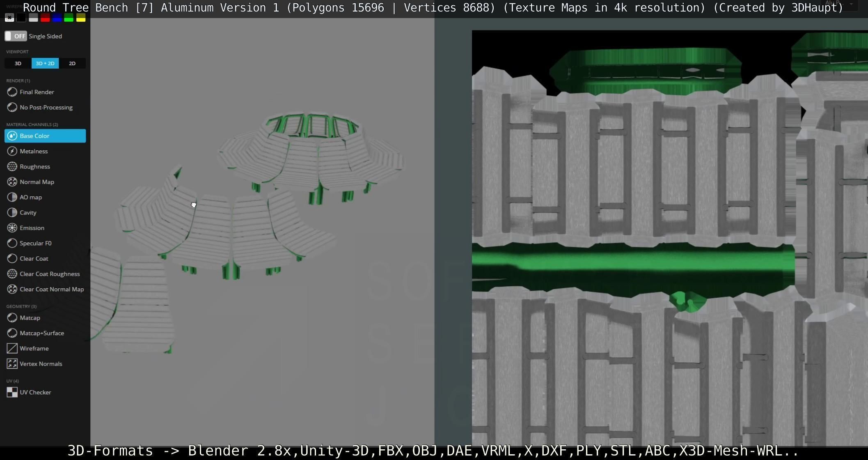The image size is (868, 460).
Task: Enable No Post-Processing render mode
Action: (x=46, y=108)
